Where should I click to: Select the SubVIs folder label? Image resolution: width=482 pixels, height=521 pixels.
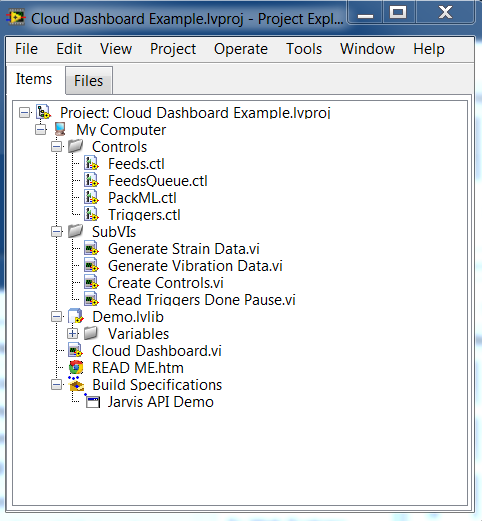pos(114,232)
